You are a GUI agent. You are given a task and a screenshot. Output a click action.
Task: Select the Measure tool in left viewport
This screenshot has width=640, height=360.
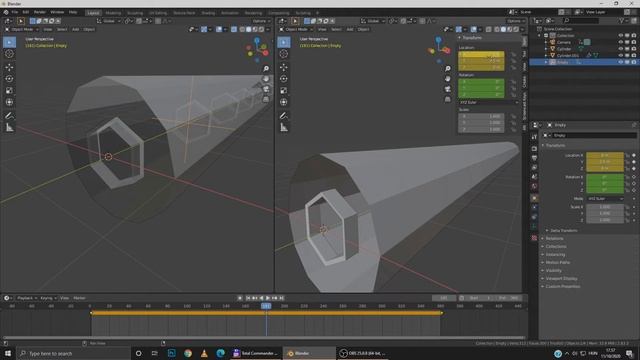pos(9,128)
